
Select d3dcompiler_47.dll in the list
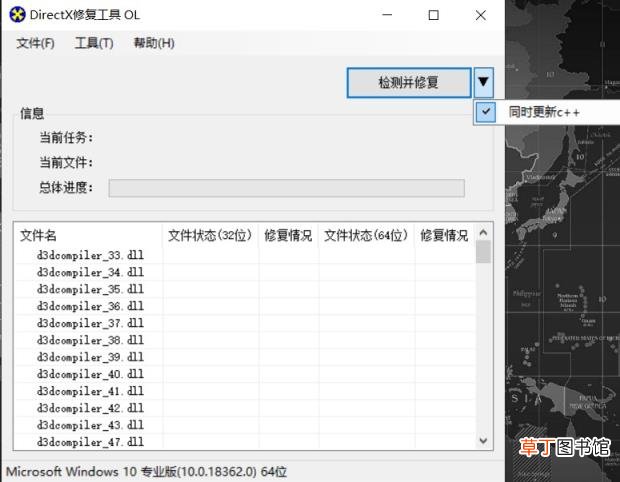[90, 442]
